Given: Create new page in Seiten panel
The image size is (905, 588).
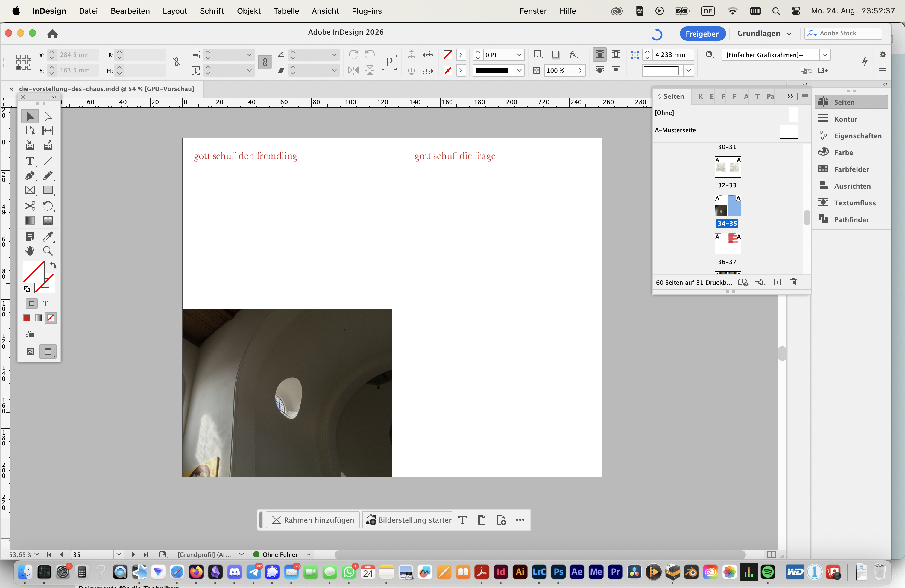Looking at the screenshot, I should point(777,282).
